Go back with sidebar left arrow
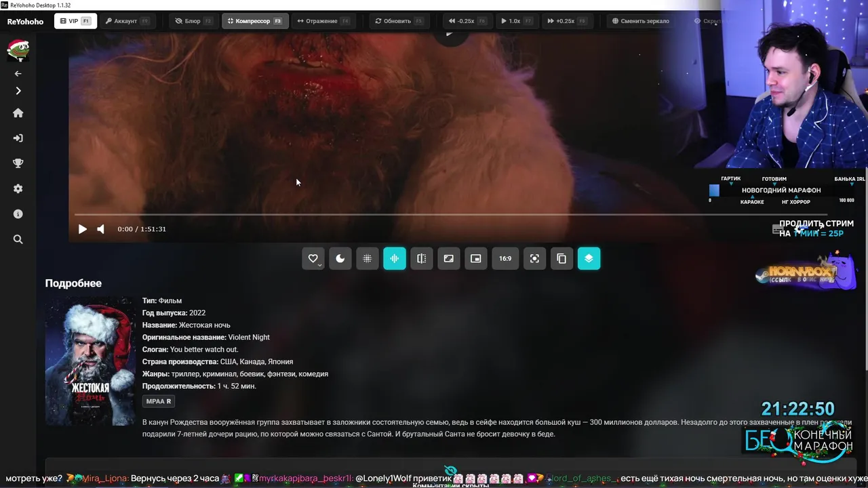Screen dimensions: 868x488 (18, 73)
